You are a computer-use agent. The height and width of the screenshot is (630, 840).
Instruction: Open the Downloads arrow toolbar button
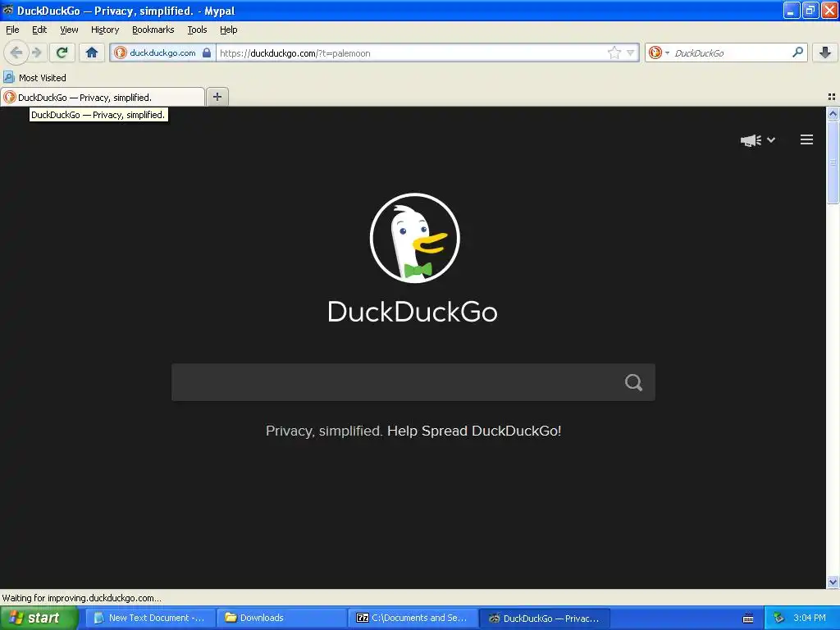click(825, 52)
